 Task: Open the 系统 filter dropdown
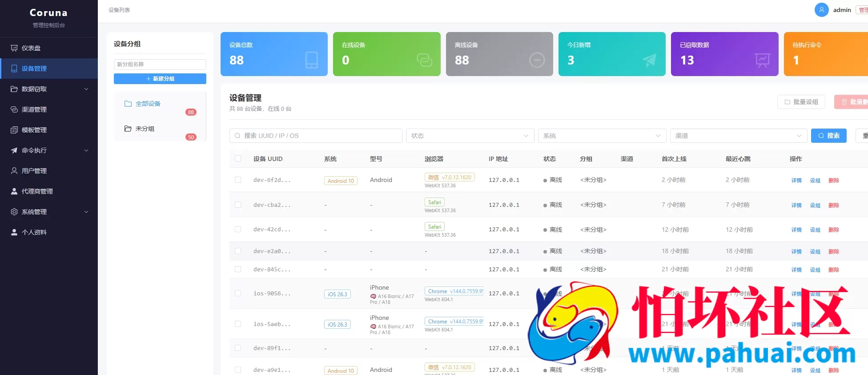point(602,136)
